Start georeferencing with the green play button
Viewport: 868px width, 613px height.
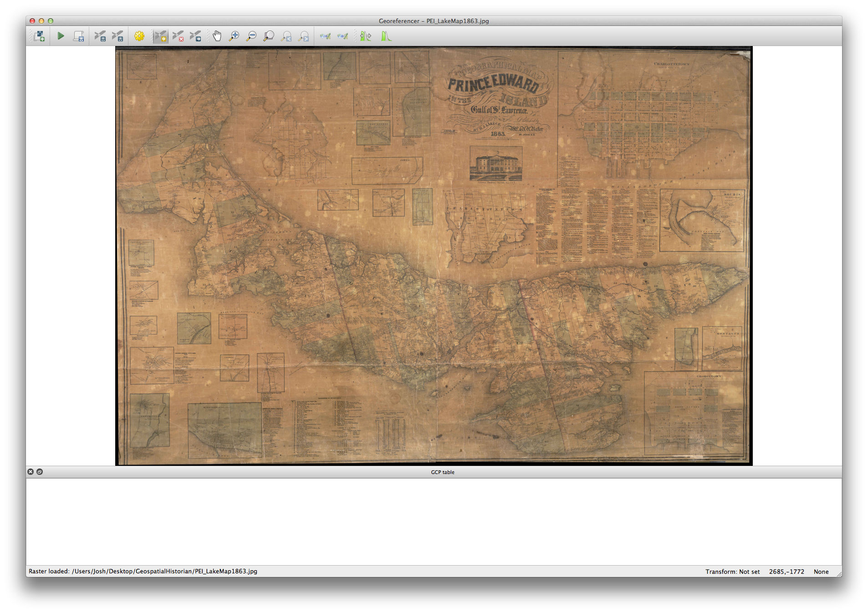[x=61, y=36]
